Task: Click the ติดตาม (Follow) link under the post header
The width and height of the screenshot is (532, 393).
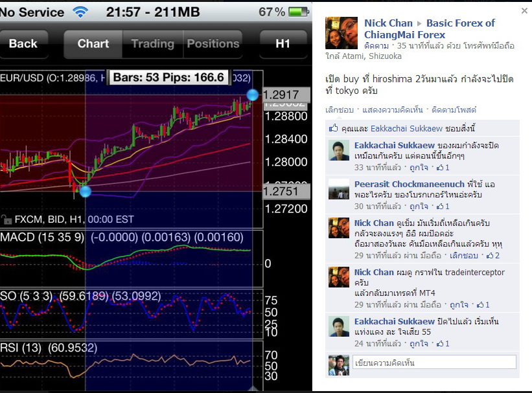Action: point(376,46)
